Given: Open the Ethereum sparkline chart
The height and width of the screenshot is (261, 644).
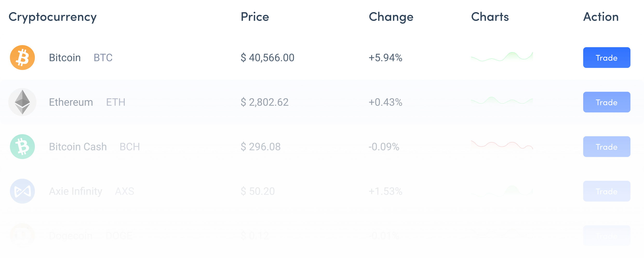Looking at the screenshot, I should point(502,101).
